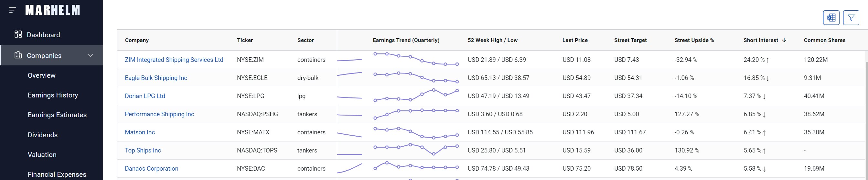Viewport: 868px width, 180px height.
Task: Collapse the sidebar with the hamburger icon
Action: point(13,10)
